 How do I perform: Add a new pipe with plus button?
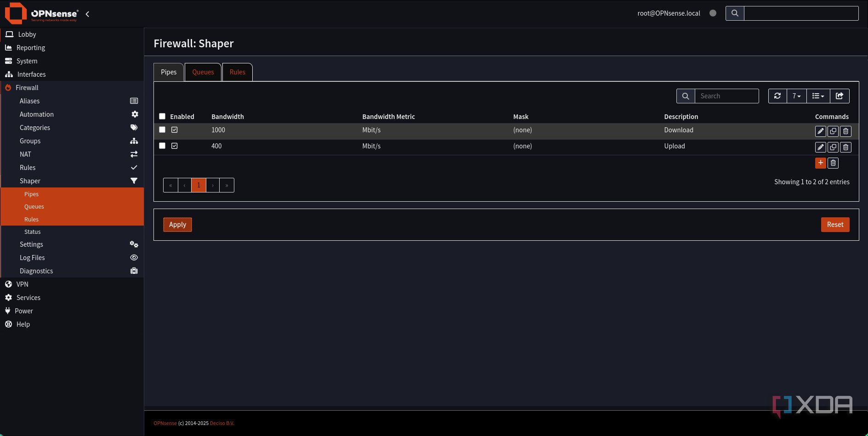click(820, 163)
